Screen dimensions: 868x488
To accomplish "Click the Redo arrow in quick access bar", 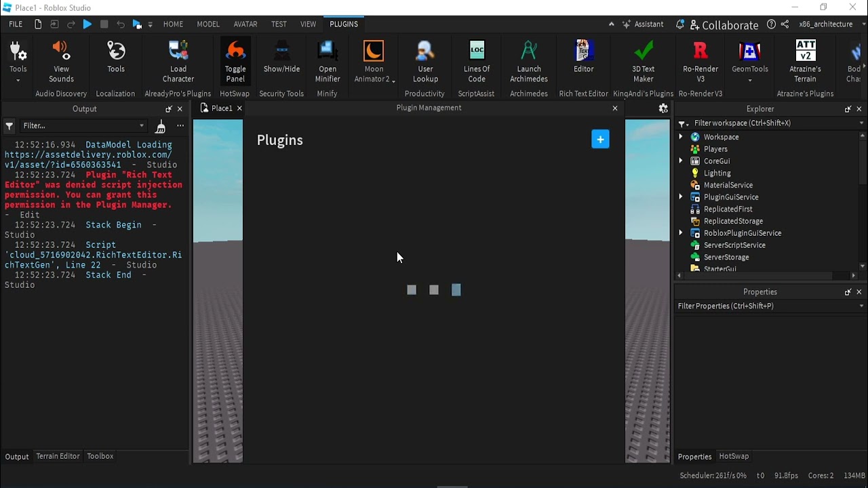I will pyautogui.click(x=71, y=24).
